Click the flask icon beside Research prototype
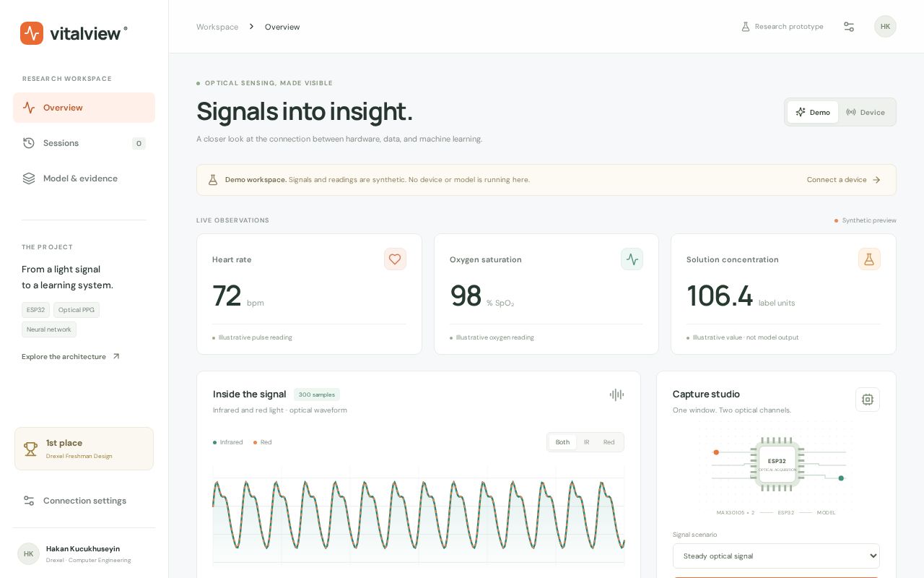Viewport: 924px width, 578px height. click(x=746, y=27)
